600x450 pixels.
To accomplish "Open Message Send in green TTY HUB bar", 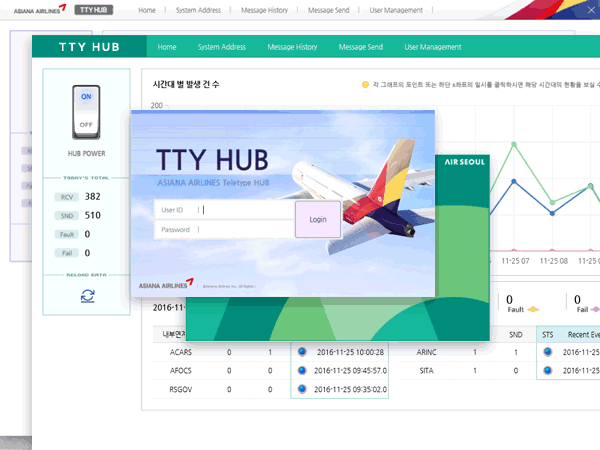I will pos(360,47).
